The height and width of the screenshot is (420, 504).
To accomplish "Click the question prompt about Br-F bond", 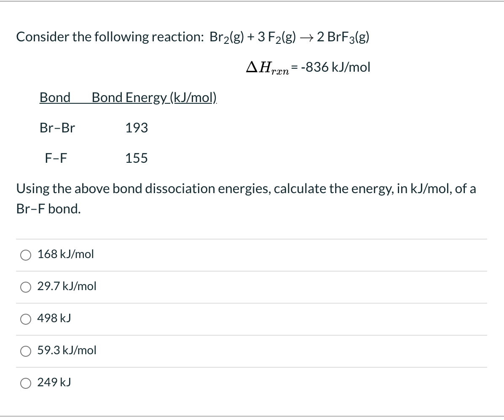I will tap(246, 198).
